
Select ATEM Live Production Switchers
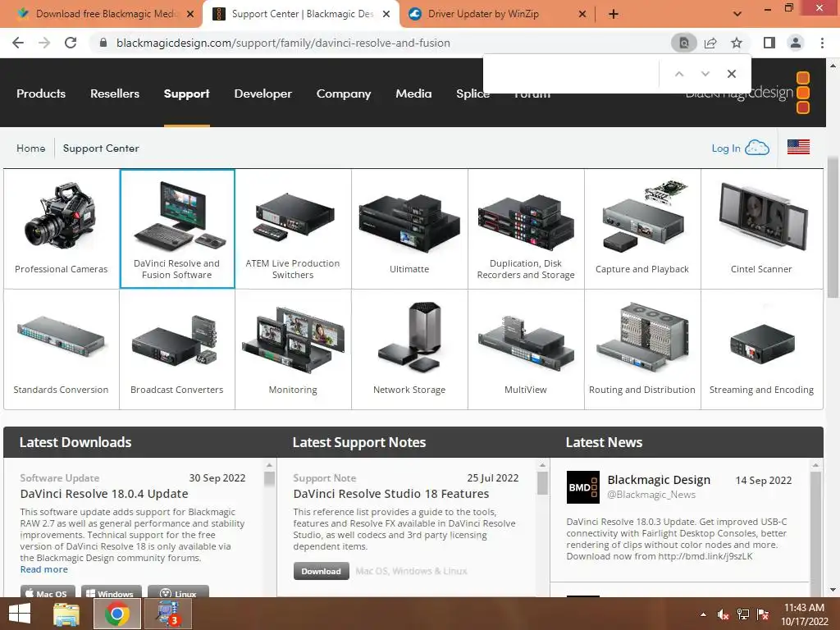tap(293, 229)
